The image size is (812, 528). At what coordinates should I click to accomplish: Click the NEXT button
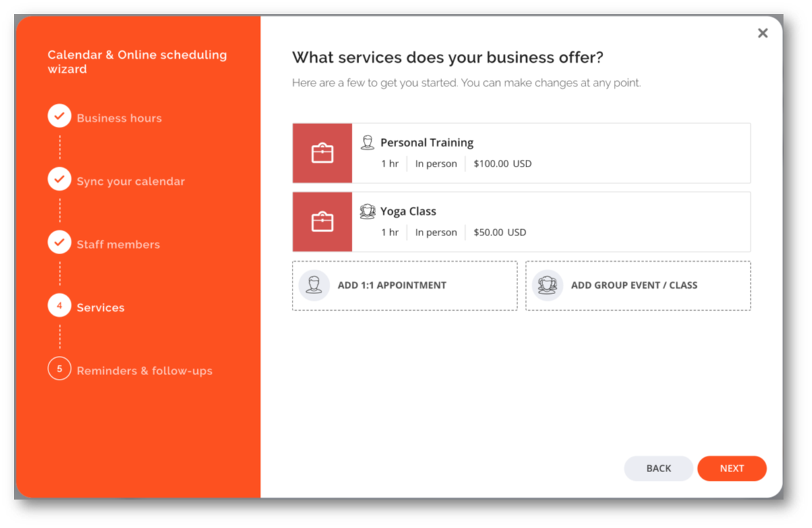click(x=732, y=468)
